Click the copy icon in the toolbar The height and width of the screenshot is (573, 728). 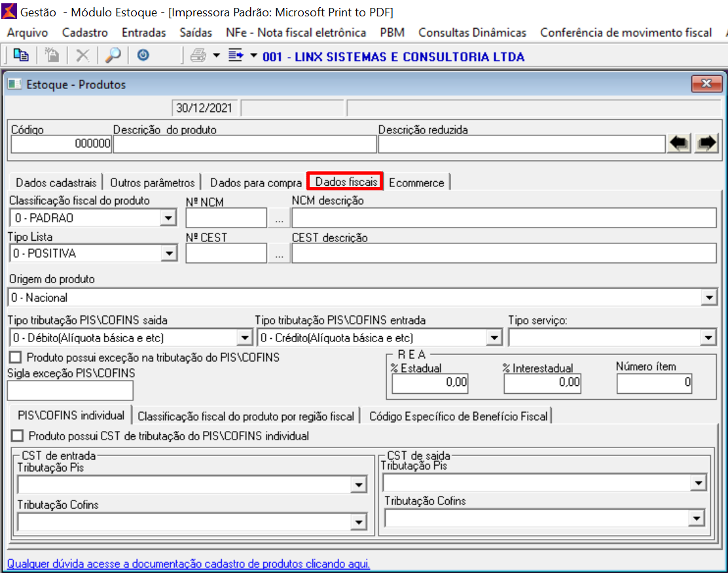coord(21,56)
